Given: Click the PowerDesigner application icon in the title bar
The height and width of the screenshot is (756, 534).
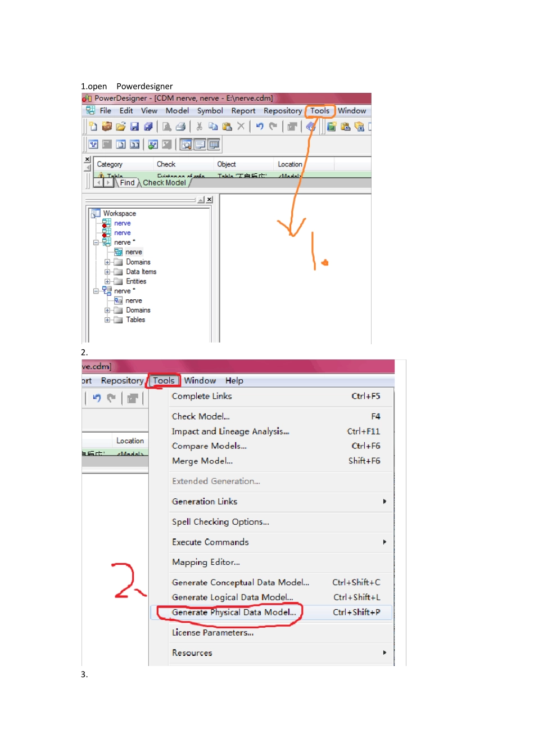Looking at the screenshot, I should click(87, 98).
